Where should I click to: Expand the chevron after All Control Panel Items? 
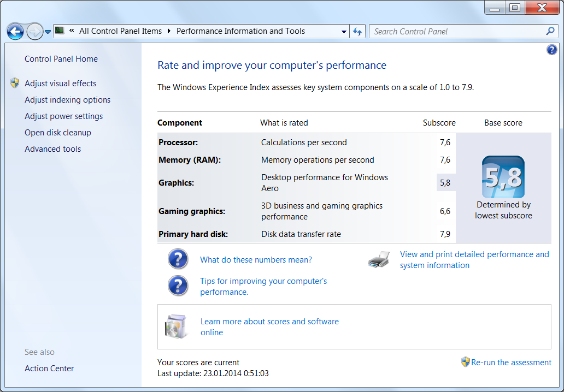click(169, 31)
